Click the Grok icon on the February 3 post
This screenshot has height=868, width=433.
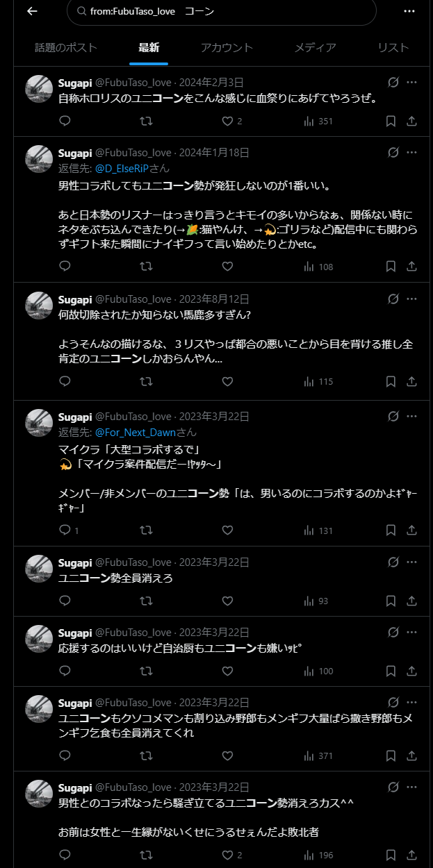[x=393, y=83]
